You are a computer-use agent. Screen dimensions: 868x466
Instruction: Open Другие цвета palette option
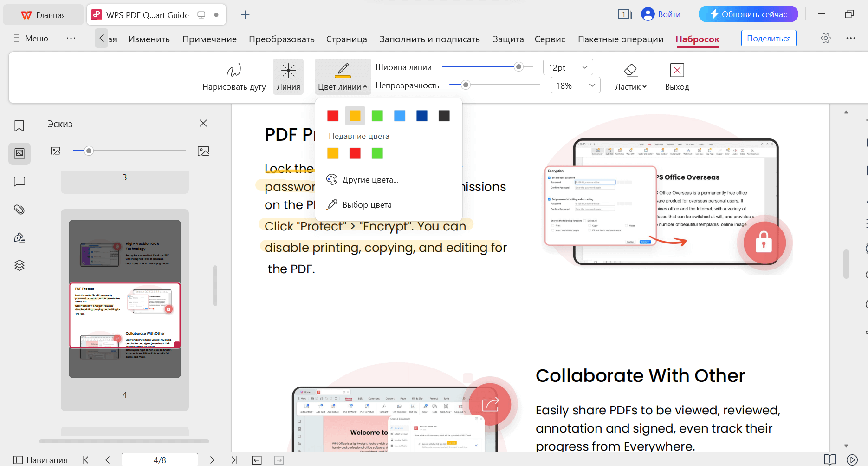pyautogui.click(x=369, y=180)
